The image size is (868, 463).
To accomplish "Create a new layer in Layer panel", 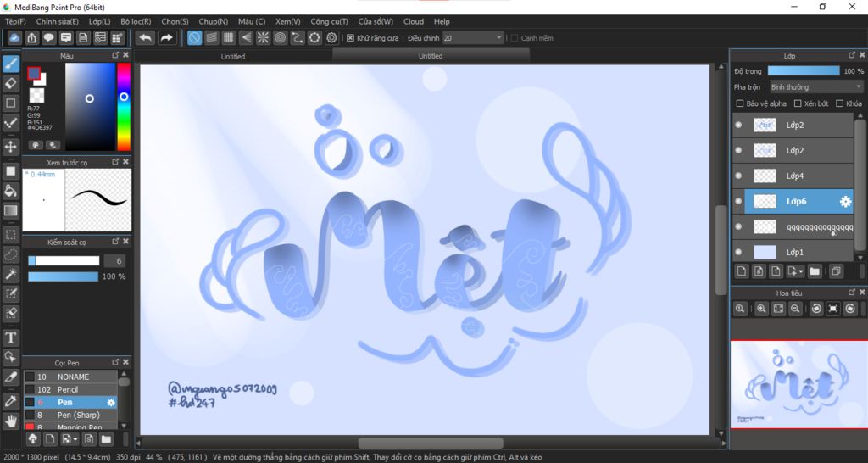I will [x=742, y=271].
